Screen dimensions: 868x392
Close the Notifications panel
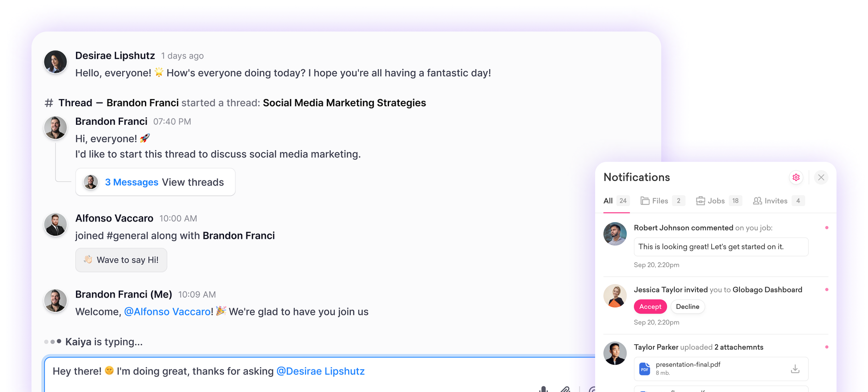point(821,177)
